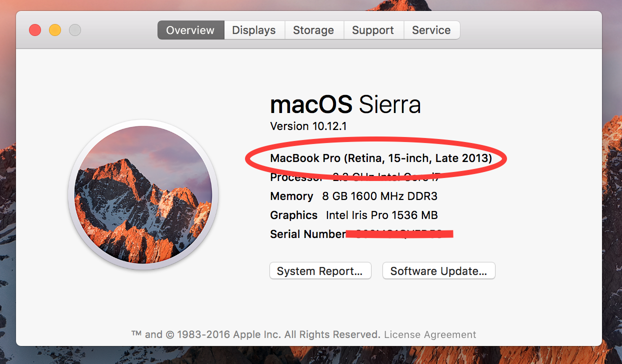Click the Graphics Intel Iris Pro line
This screenshot has width=622, height=364.
click(x=353, y=215)
